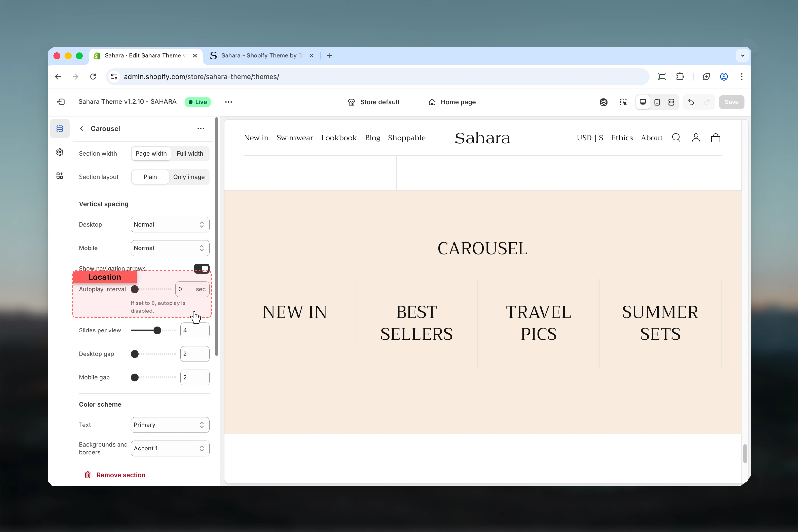The width and height of the screenshot is (798, 532).
Task: Click the Desktop gap number field
Action: [x=195, y=354]
